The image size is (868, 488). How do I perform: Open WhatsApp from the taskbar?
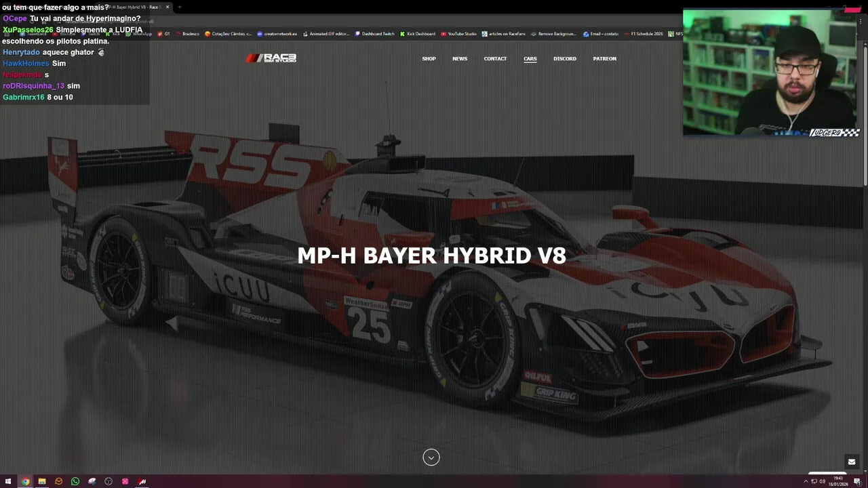(x=75, y=481)
